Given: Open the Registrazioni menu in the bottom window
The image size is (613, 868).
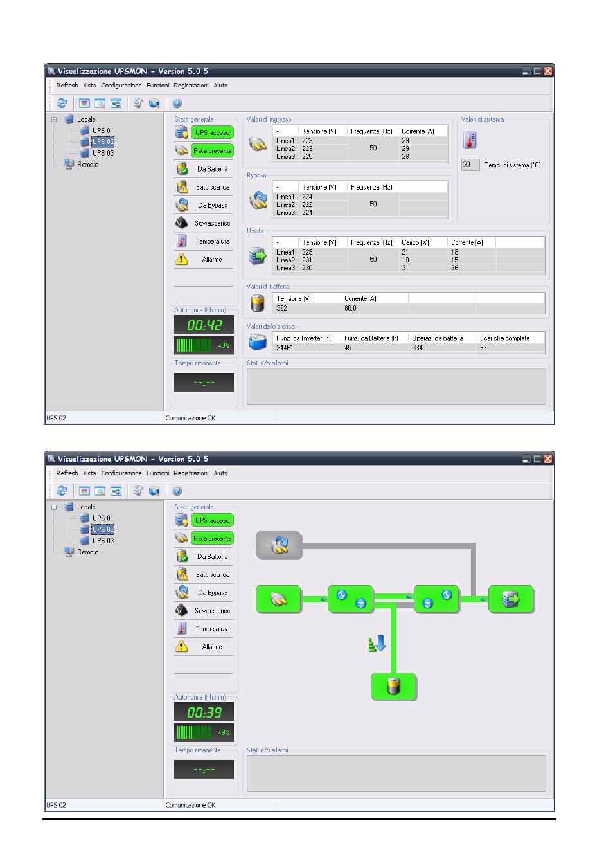Looking at the screenshot, I should pyautogui.click(x=191, y=473).
